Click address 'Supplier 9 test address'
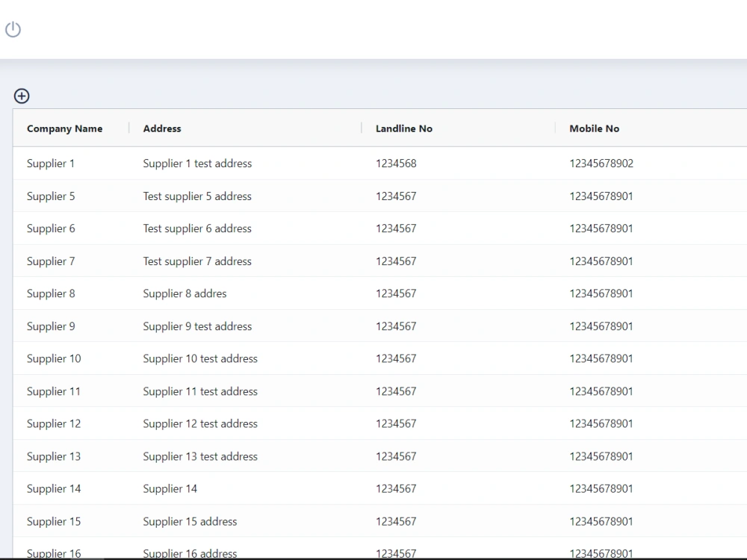Viewport: 747px width, 560px height. coord(197,327)
